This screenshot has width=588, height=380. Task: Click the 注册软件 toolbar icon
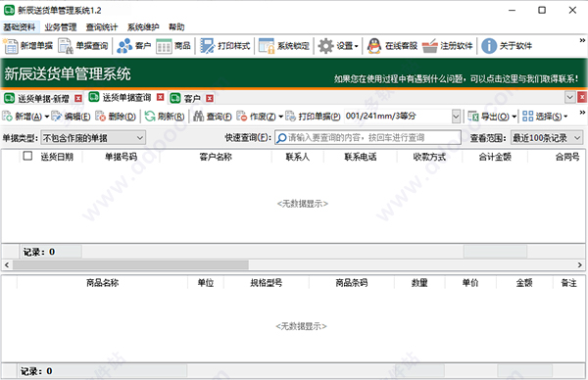tap(448, 46)
